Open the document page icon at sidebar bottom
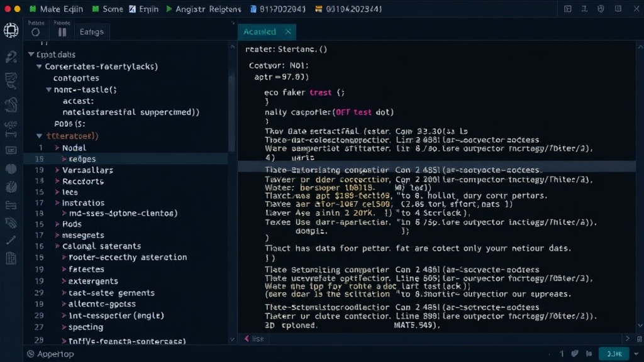The height and width of the screenshot is (362, 644). [11, 258]
